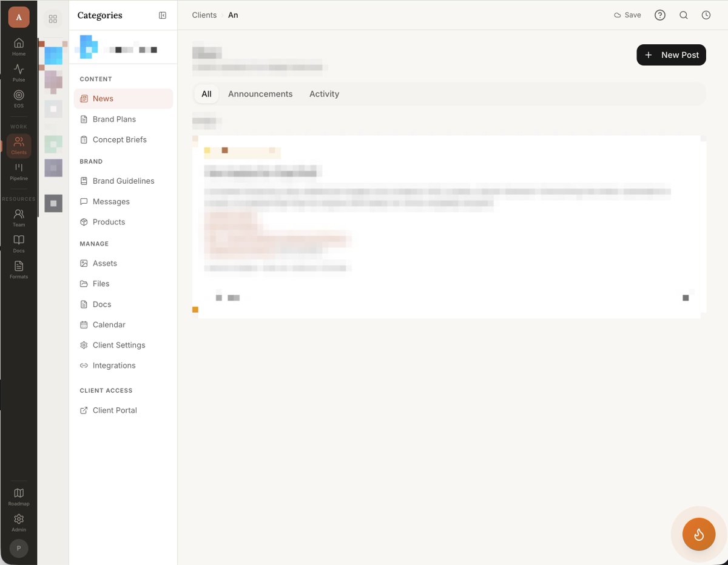Save using the cloud Save button
This screenshot has height=565, width=728.
pyautogui.click(x=627, y=15)
